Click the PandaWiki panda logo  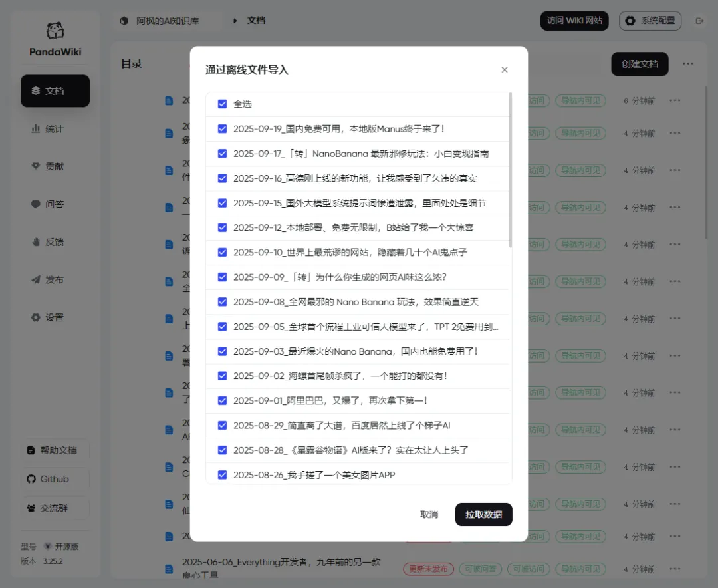[55, 31]
